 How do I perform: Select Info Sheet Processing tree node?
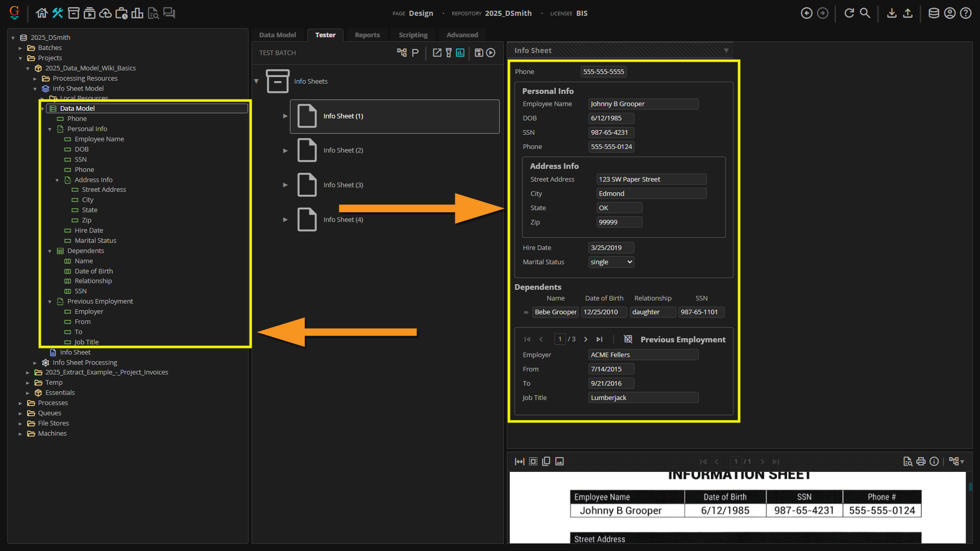85,362
